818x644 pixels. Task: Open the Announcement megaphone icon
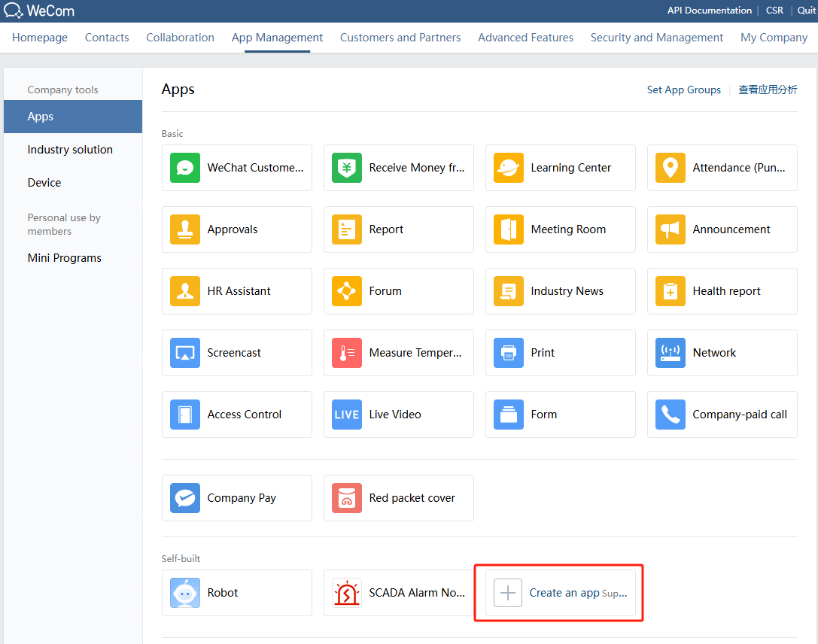point(670,229)
